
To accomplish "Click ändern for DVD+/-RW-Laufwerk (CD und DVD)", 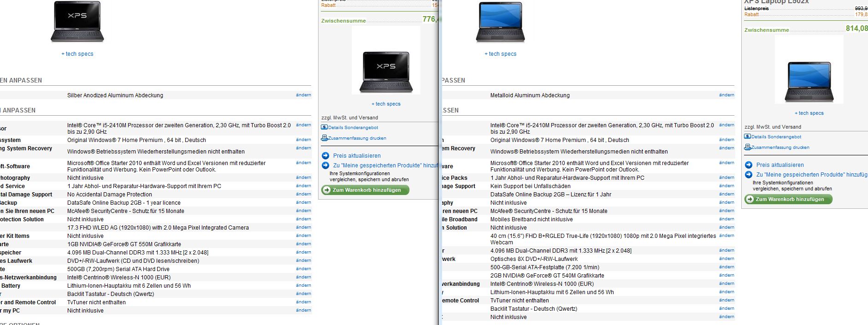I will click(x=303, y=260).
